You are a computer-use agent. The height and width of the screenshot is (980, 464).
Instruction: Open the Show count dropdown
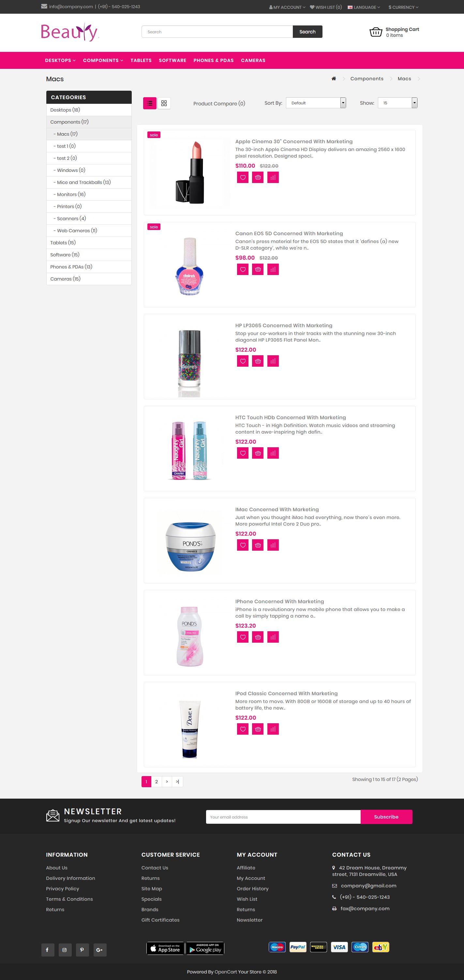click(397, 103)
